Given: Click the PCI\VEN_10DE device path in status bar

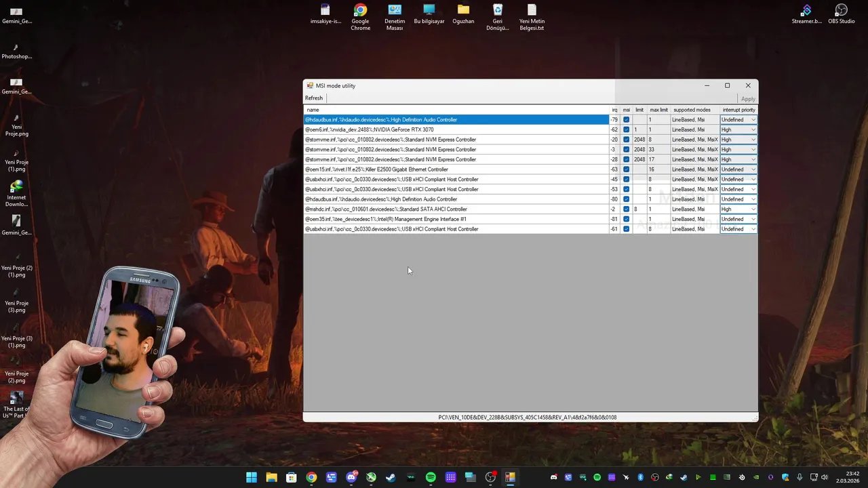Looking at the screenshot, I should tap(528, 418).
